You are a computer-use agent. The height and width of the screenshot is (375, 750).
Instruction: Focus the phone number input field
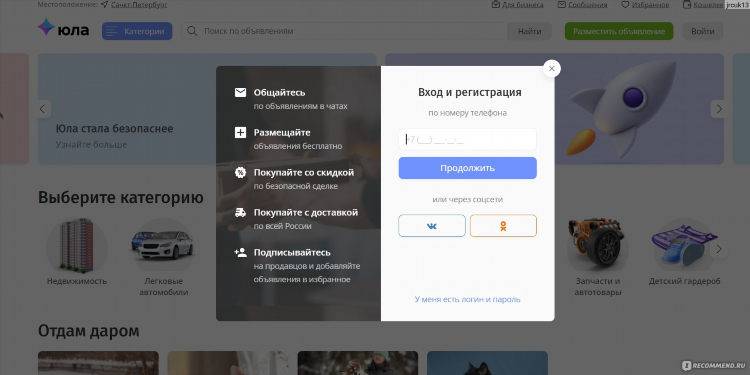467,140
